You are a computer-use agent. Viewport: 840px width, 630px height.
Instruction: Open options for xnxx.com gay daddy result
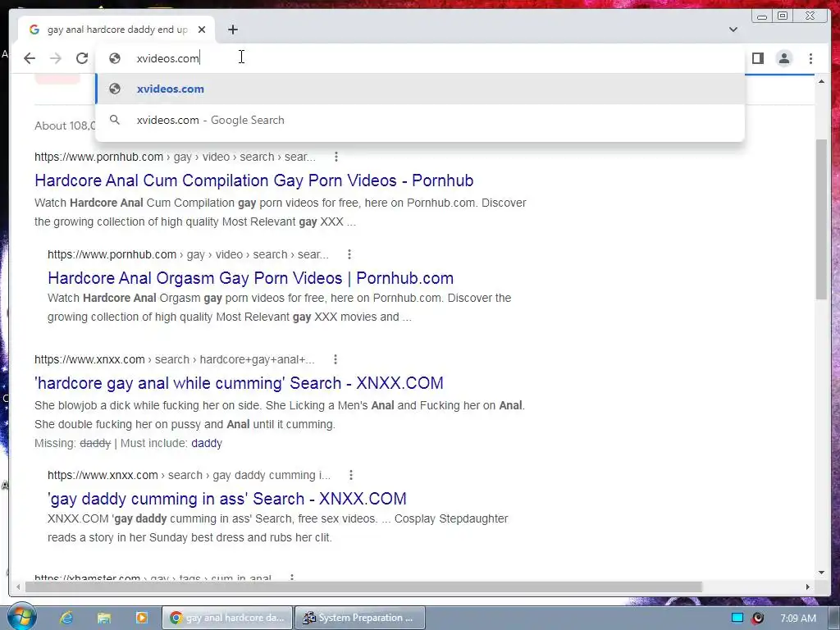[x=351, y=475]
